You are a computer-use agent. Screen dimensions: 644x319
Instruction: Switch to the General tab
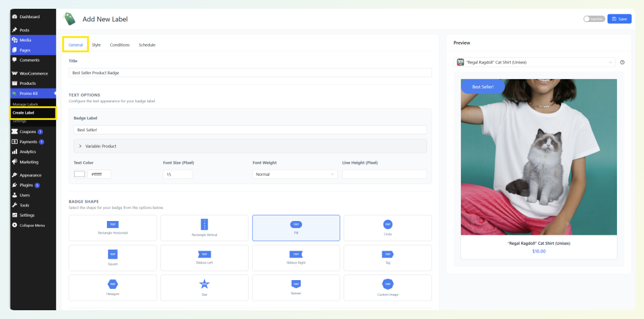point(75,45)
